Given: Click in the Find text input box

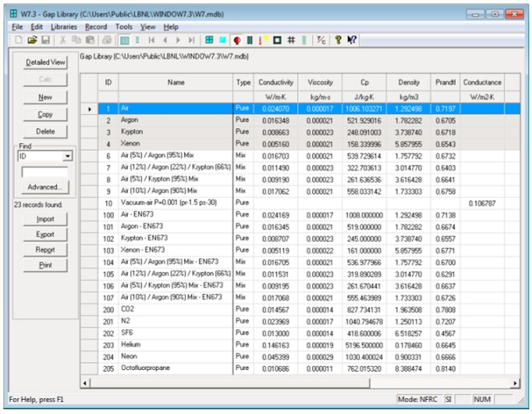Looking at the screenshot, I should [x=45, y=171].
